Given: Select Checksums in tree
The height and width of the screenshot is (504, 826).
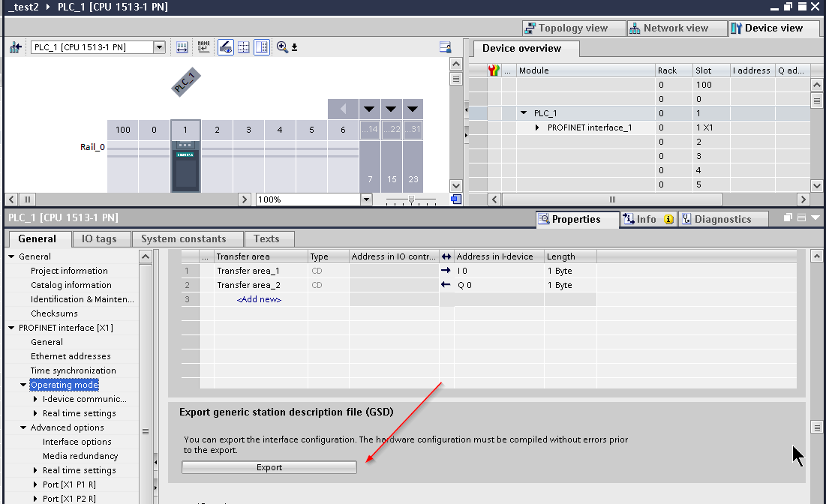Looking at the screenshot, I should pyautogui.click(x=54, y=313).
